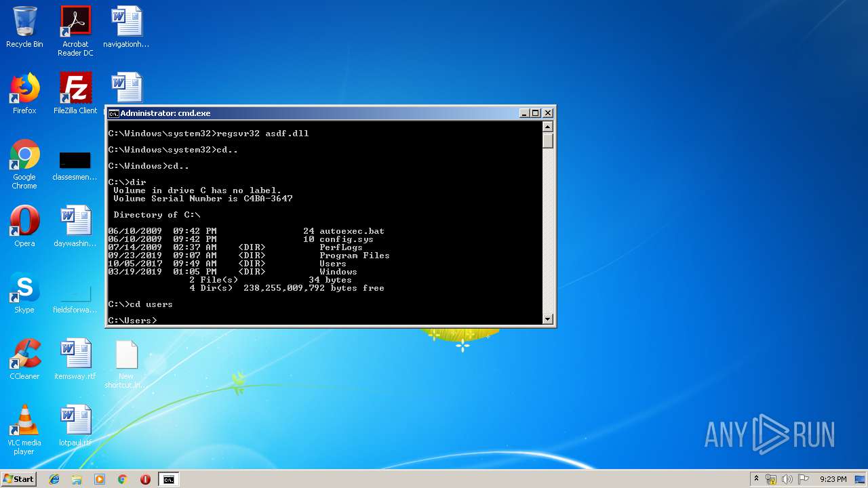Open the network status tray icon
The height and width of the screenshot is (488, 868).
pyautogui.click(x=771, y=479)
